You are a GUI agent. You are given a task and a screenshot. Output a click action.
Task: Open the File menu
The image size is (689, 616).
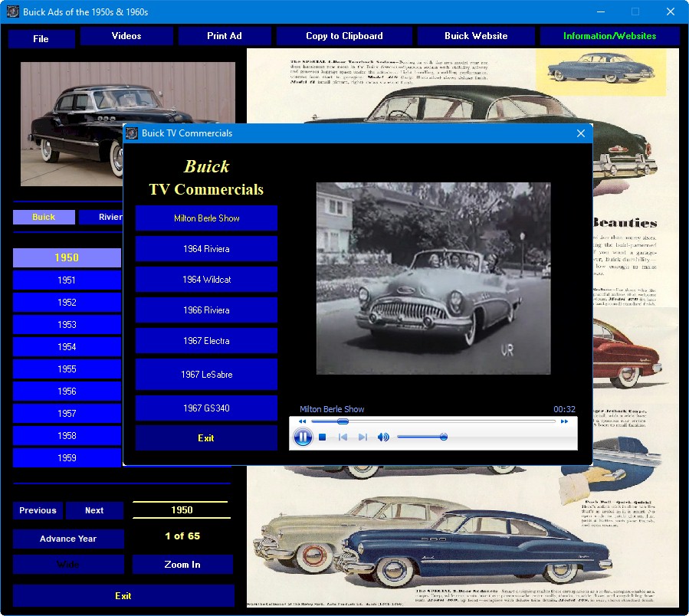41,38
